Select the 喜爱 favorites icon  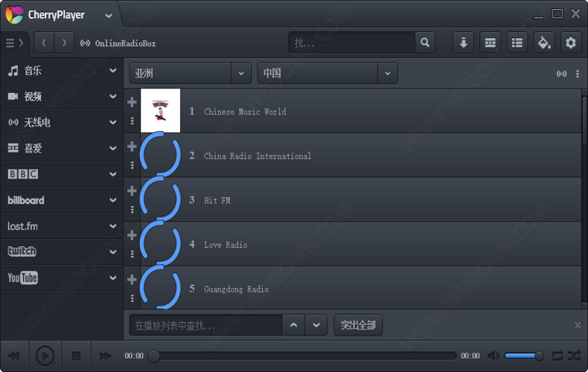pos(13,148)
